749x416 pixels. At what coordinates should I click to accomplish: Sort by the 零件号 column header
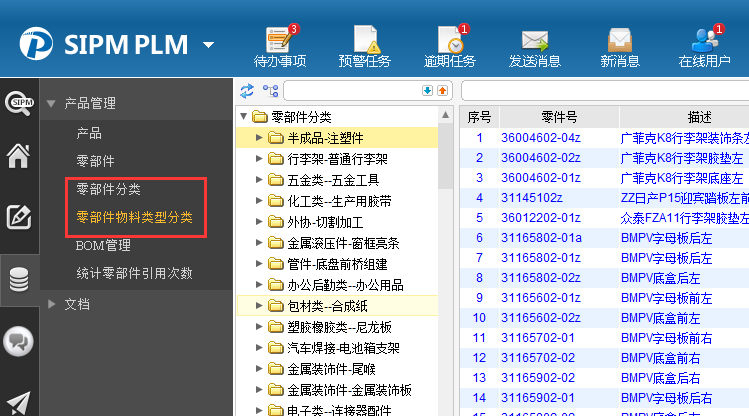[559, 117]
